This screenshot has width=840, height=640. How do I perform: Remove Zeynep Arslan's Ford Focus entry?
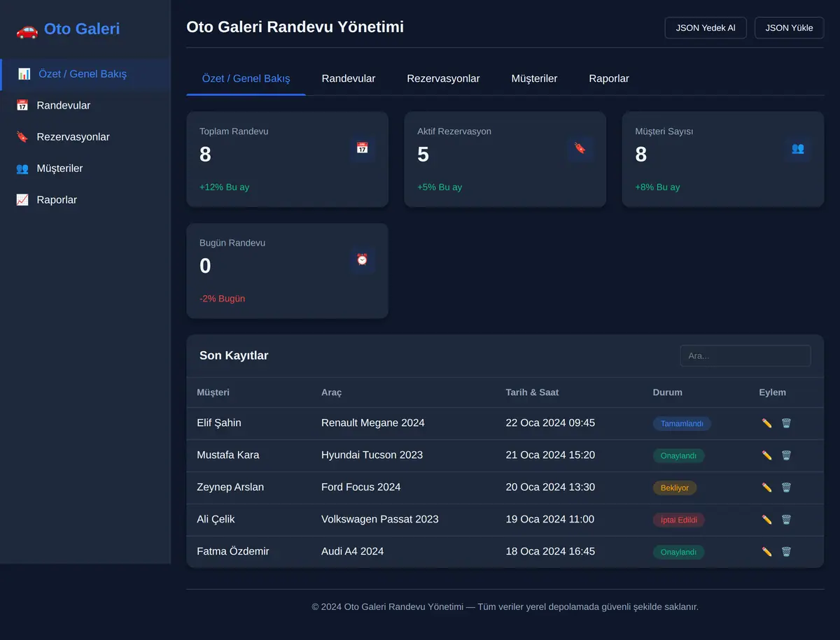coord(786,488)
